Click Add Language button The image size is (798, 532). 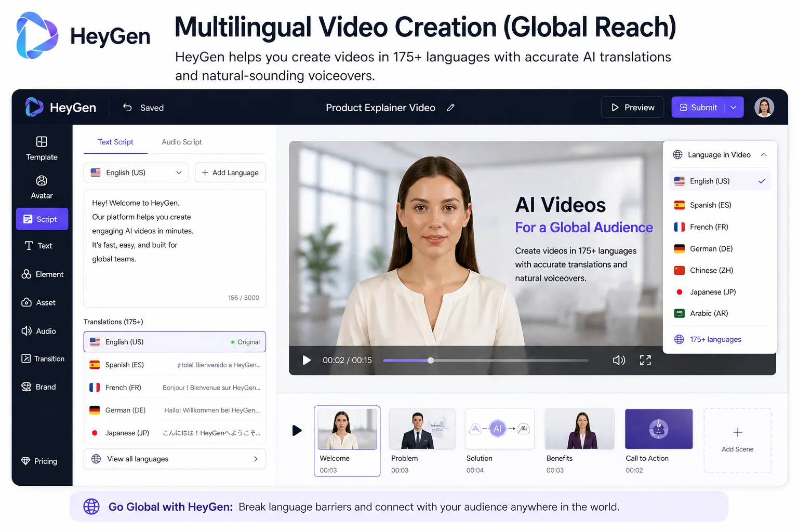[x=230, y=172]
